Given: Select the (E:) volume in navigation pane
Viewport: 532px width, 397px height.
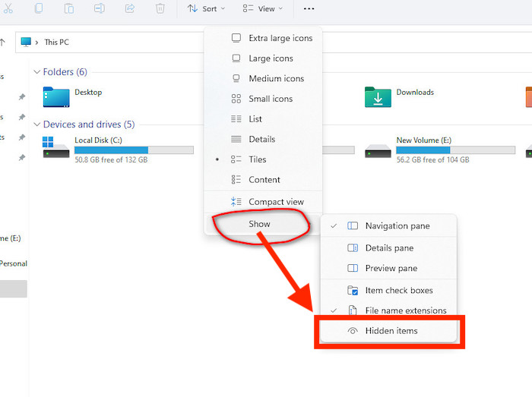Looking at the screenshot, I should (x=11, y=238).
